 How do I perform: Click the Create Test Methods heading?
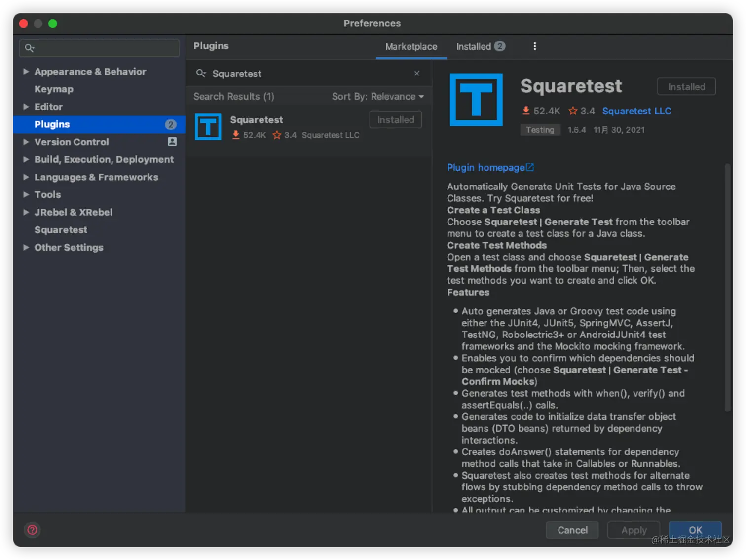tap(496, 245)
